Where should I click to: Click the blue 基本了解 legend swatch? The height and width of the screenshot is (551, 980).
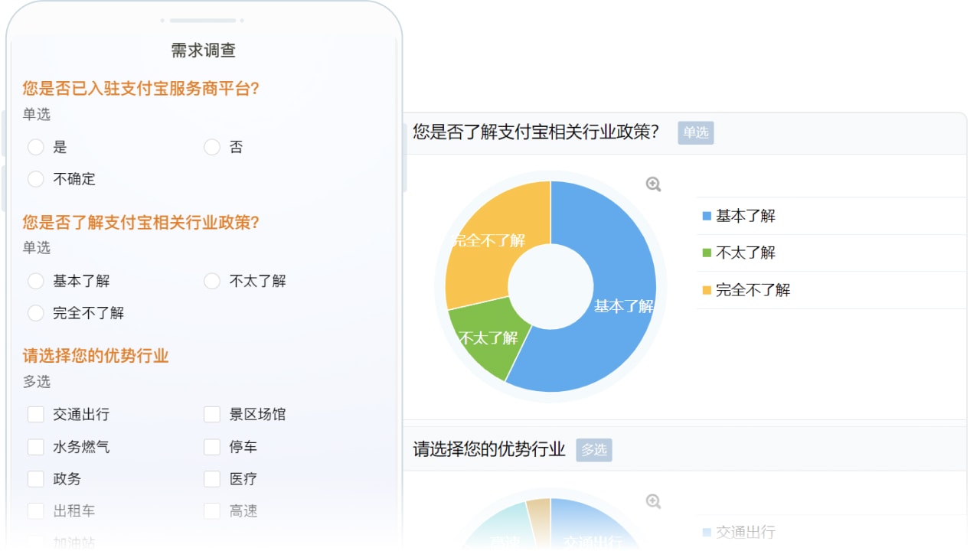click(x=707, y=217)
